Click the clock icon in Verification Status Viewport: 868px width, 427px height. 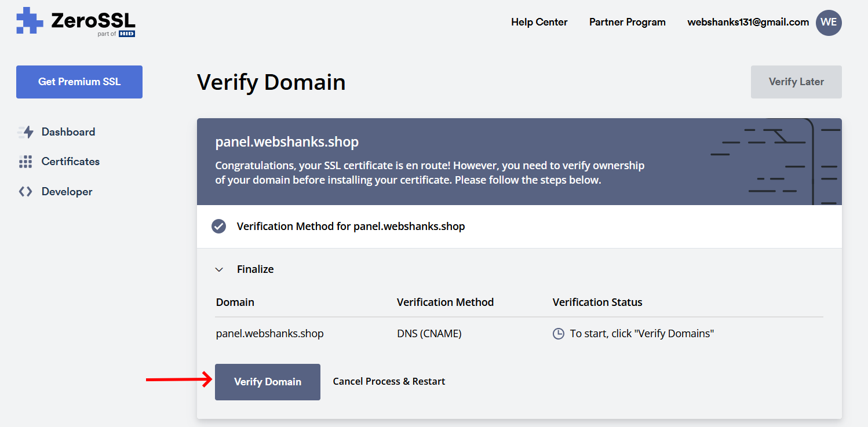tap(559, 334)
